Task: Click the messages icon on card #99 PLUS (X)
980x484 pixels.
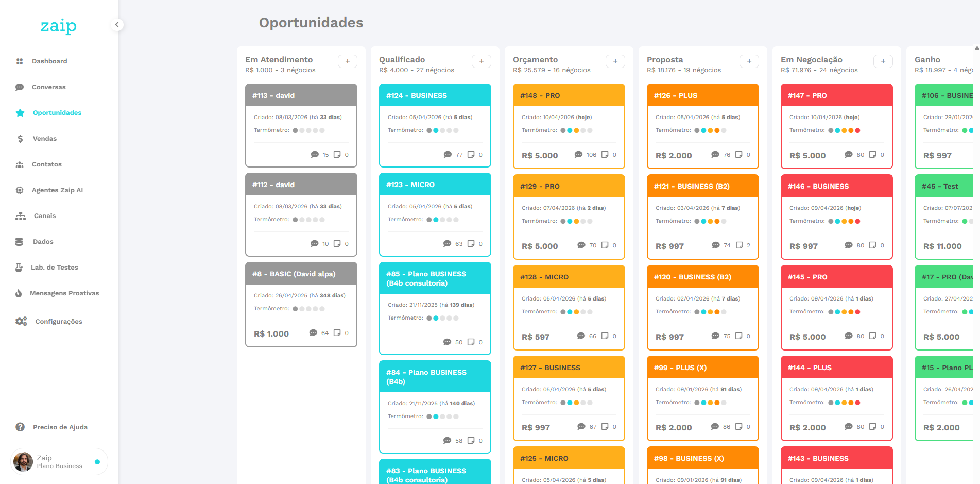Action: [x=715, y=427]
